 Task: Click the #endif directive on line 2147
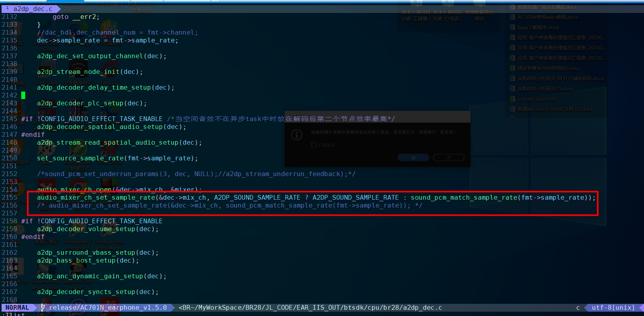33,135
